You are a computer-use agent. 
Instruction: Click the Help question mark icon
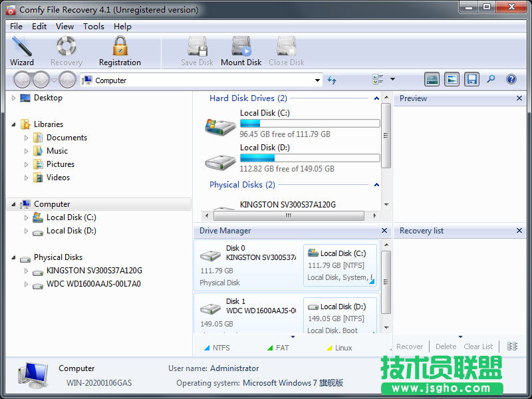coord(510,79)
